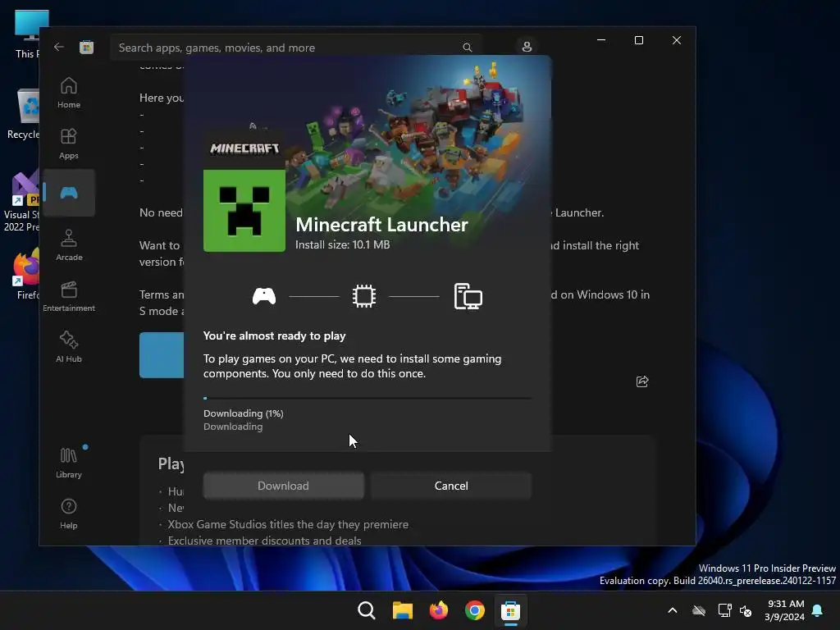840x630 pixels.
Task: Click the download progress bar
Action: pos(367,398)
